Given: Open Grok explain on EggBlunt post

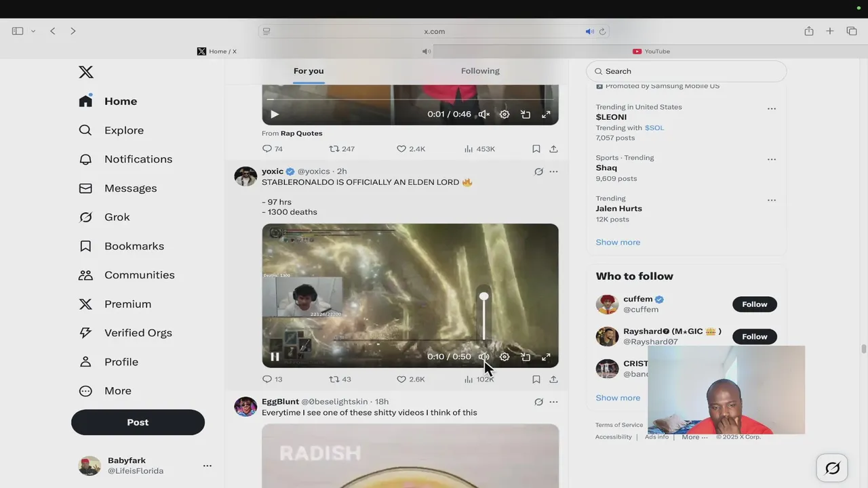Looking at the screenshot, I should tap(538, 402).
